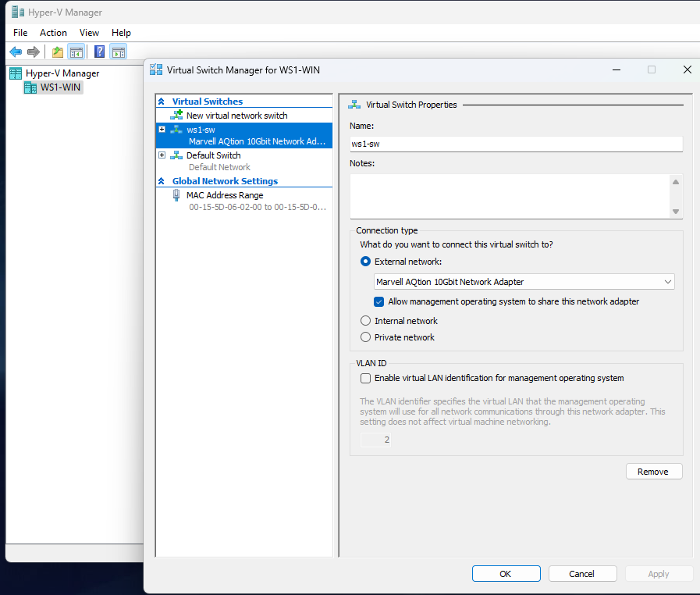
Task: Open the View menu
Action: [x=89, y=33]
